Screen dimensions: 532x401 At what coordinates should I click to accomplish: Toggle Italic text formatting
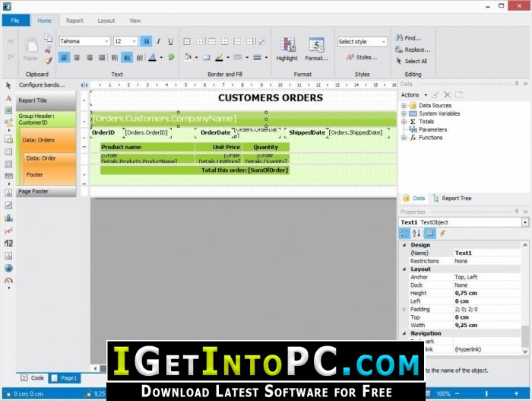[158, 41]
